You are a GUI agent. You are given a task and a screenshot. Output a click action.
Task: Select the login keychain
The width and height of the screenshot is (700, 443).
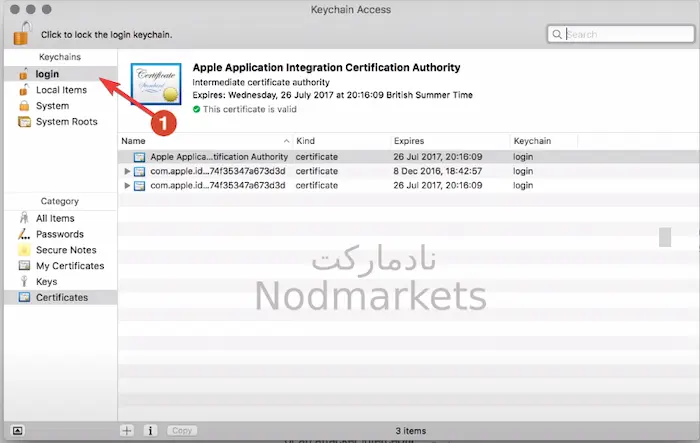[61, 74]
